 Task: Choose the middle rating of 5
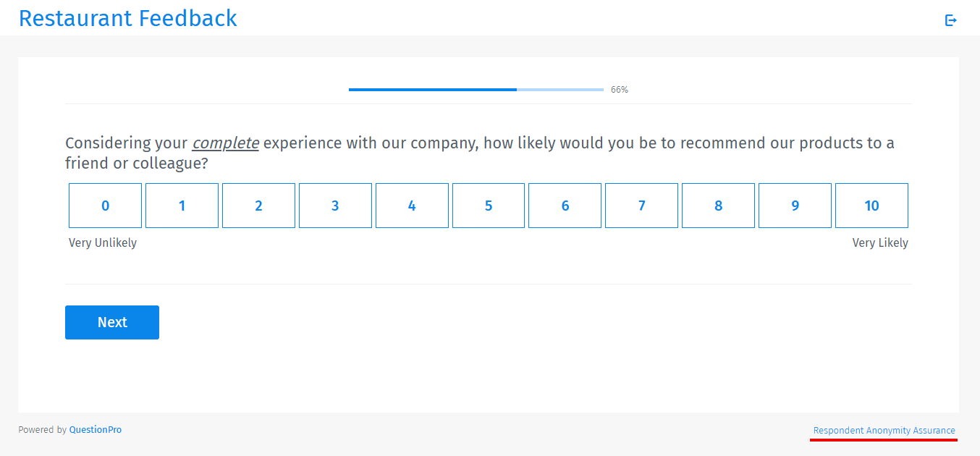[x=489, y=206]
